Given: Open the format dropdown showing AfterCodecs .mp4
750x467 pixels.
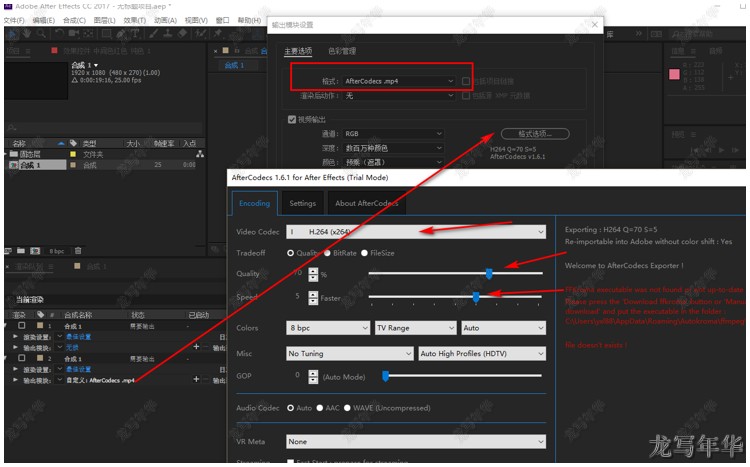Looking at the screenshot, I should [399, 81].
